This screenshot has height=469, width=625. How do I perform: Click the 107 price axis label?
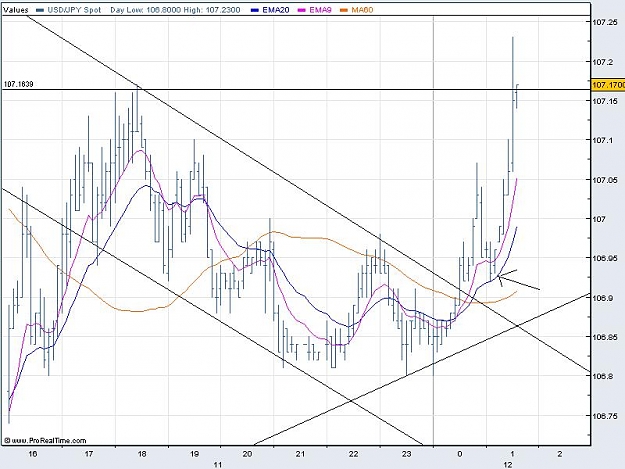pos(600,219)
